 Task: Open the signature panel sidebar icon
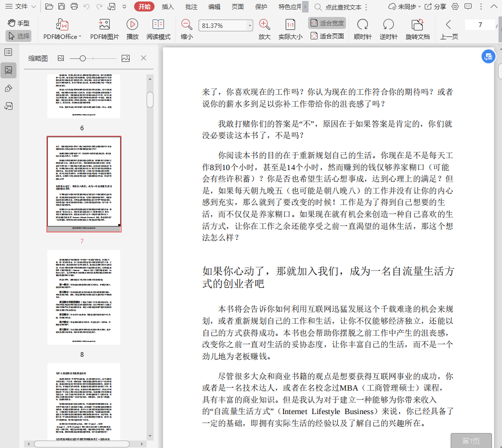[8, 106]
